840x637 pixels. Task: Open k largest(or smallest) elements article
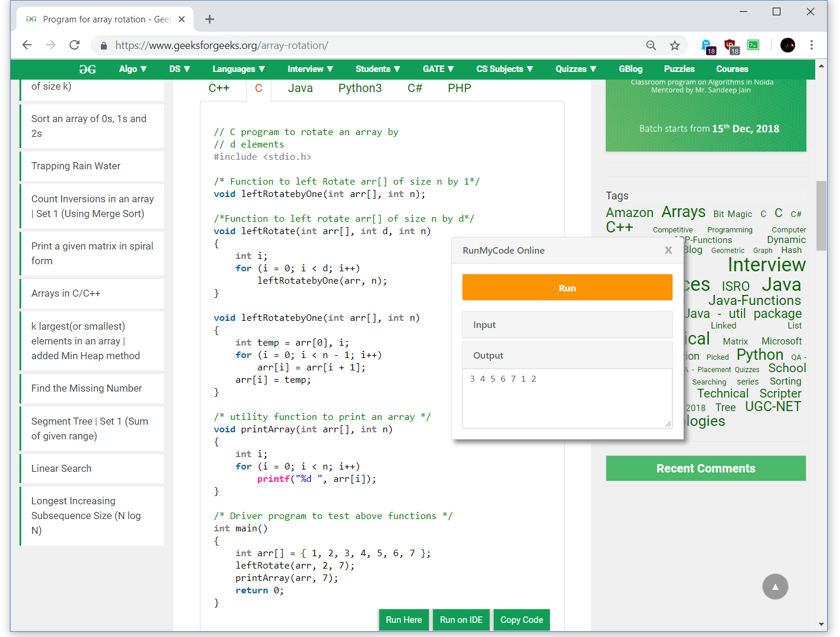93,341
